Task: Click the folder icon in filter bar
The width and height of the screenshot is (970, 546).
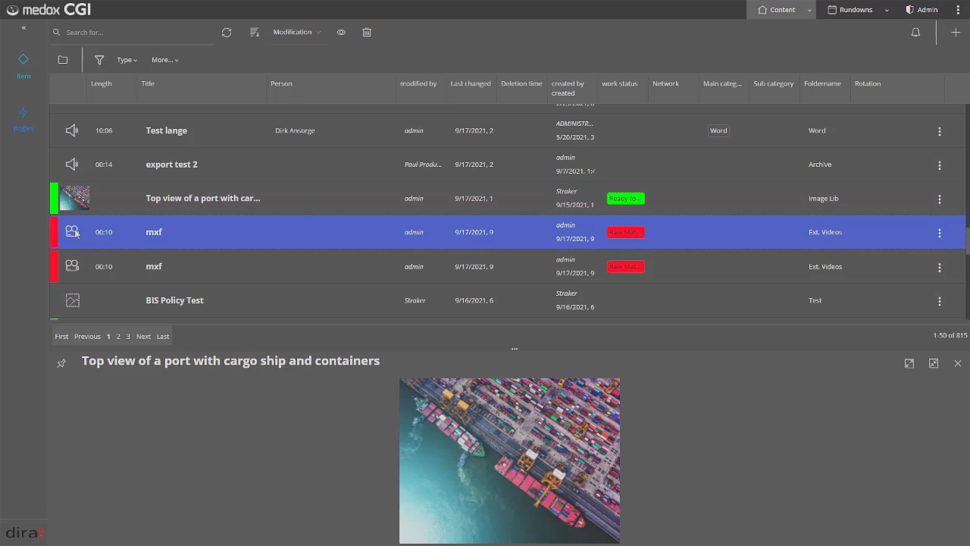Action: [x=63, y=60]
